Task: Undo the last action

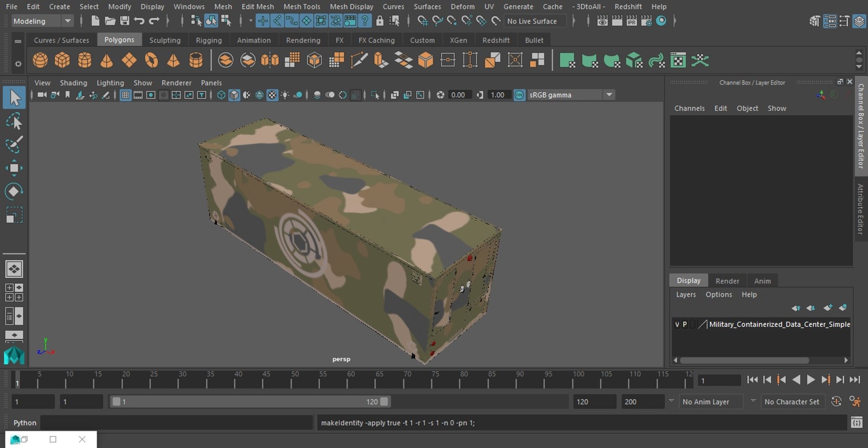Action: [x=139, y=21]
